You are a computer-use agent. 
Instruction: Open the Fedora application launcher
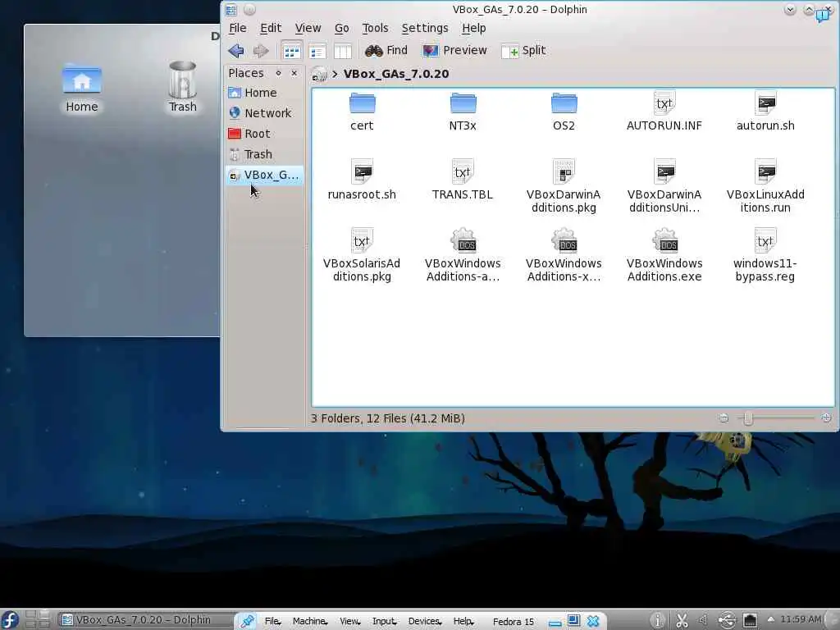tap(10, 620)
